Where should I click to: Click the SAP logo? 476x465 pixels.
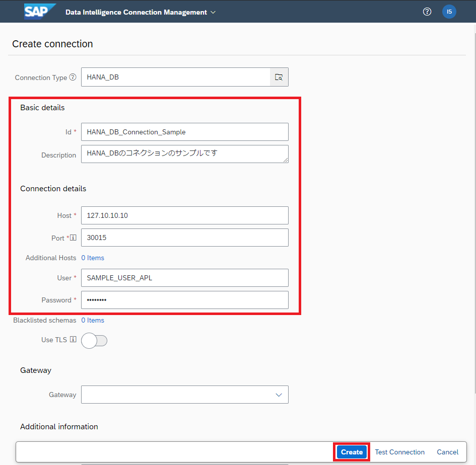pos(39,12)
